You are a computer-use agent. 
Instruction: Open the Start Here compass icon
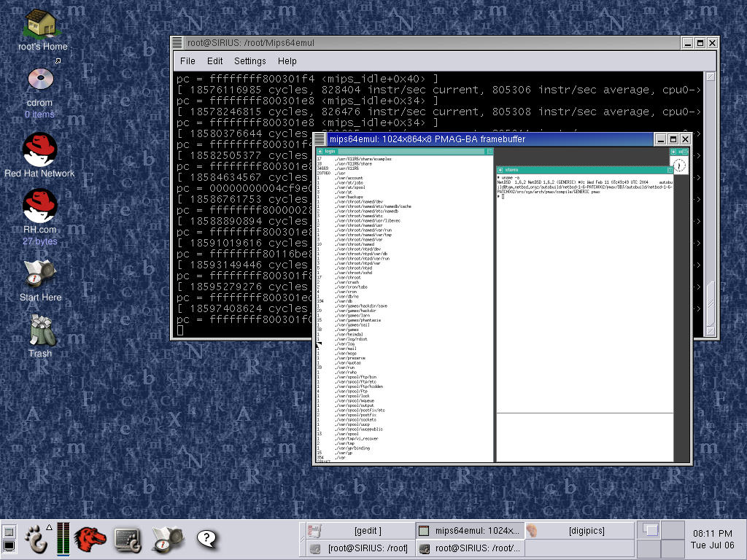coord(40,274)
